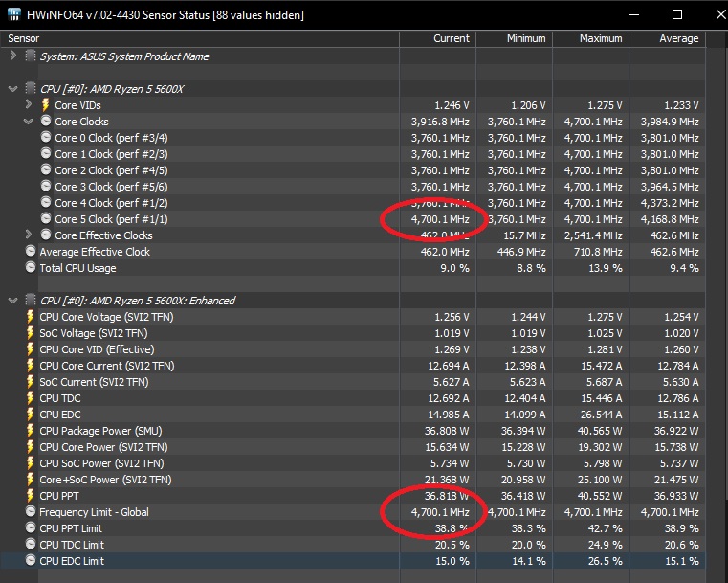Viewport: 728px width, 583px height.
Task: Select the Average Effective Clock row
Action: pyautogui.click(x=353, y=252)
